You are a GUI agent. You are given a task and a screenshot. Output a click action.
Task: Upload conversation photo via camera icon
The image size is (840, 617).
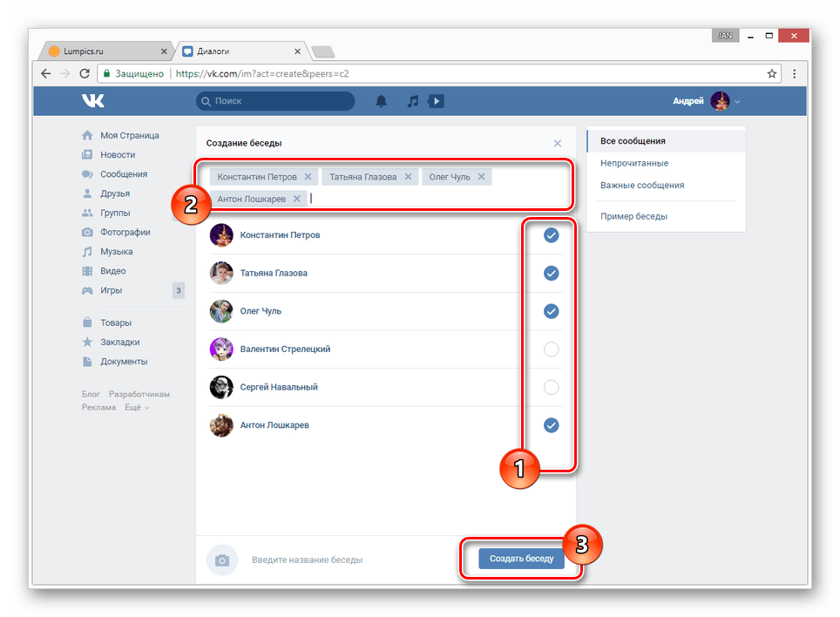[x=222, y=560]
